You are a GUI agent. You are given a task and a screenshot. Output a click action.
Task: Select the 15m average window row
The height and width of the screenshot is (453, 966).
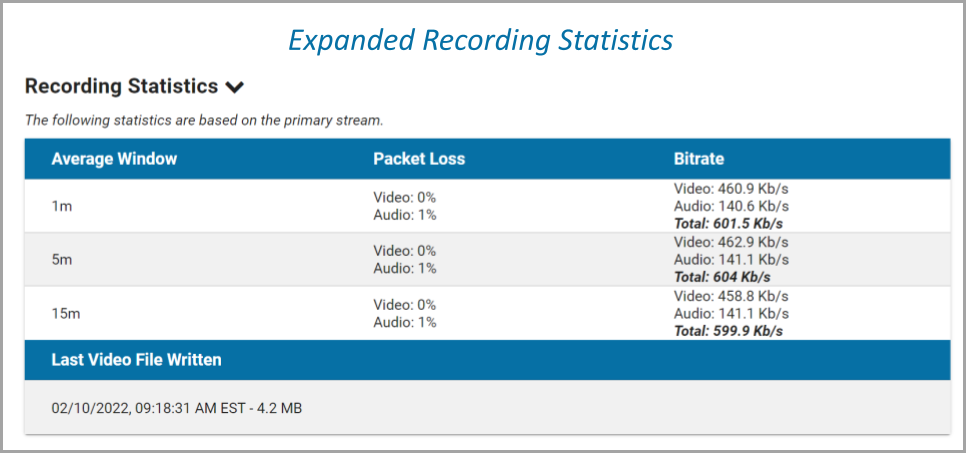65,314
